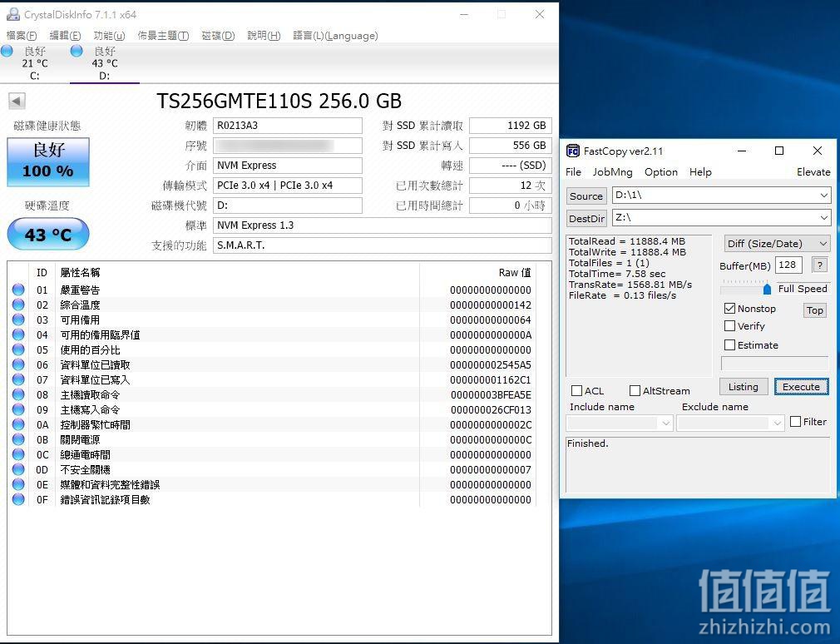The image size is (840, 644).
Task: Open FastCopy Option menu
Action: pyautogui.click(x=660, y=172)
